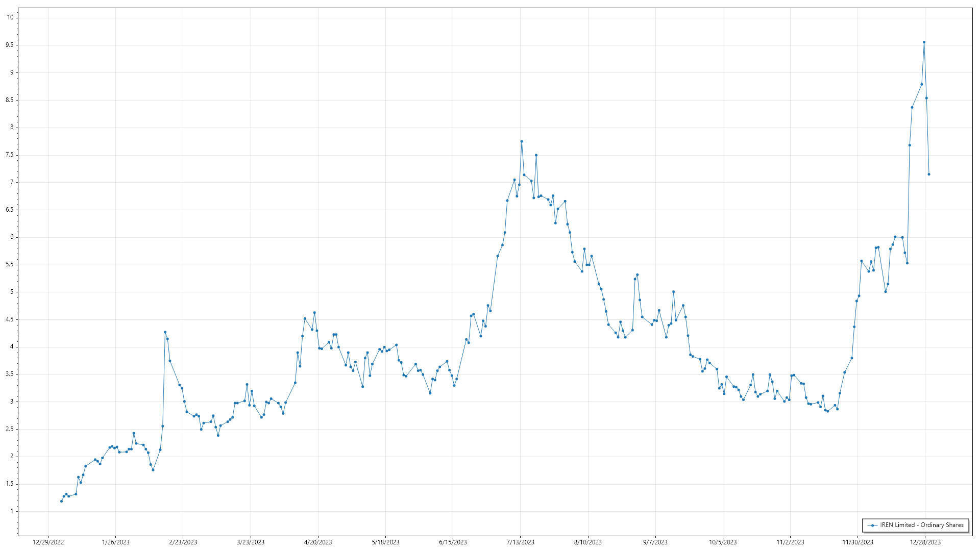Click the 1/26/2023 x-axis date label
980x551 pixels.
pos(116,542)
